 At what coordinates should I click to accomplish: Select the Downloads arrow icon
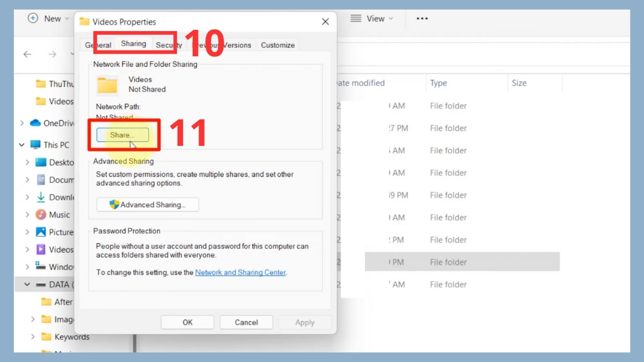point(41,197)
